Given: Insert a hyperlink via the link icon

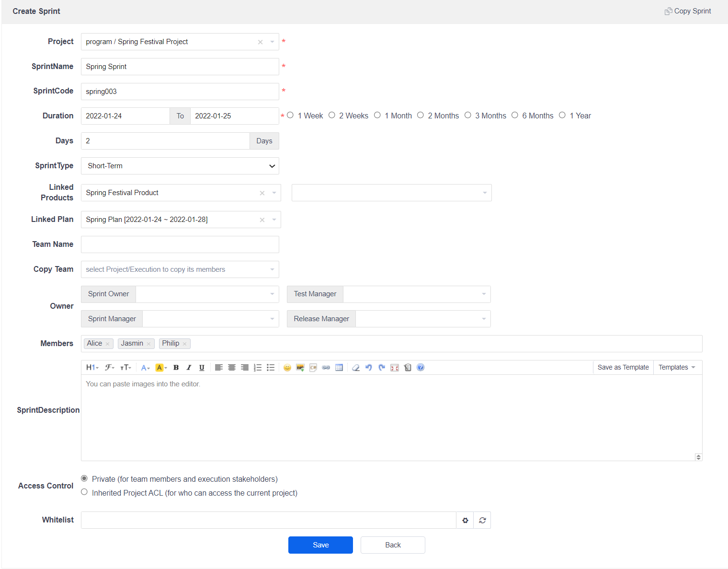Looking at the screenshot, I should (326, 368).
